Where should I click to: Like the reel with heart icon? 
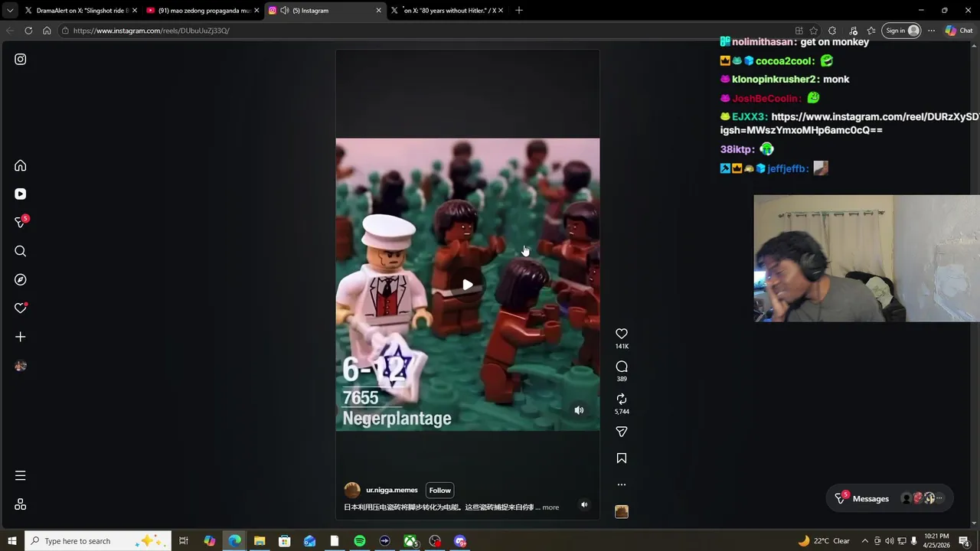[622, 334]
